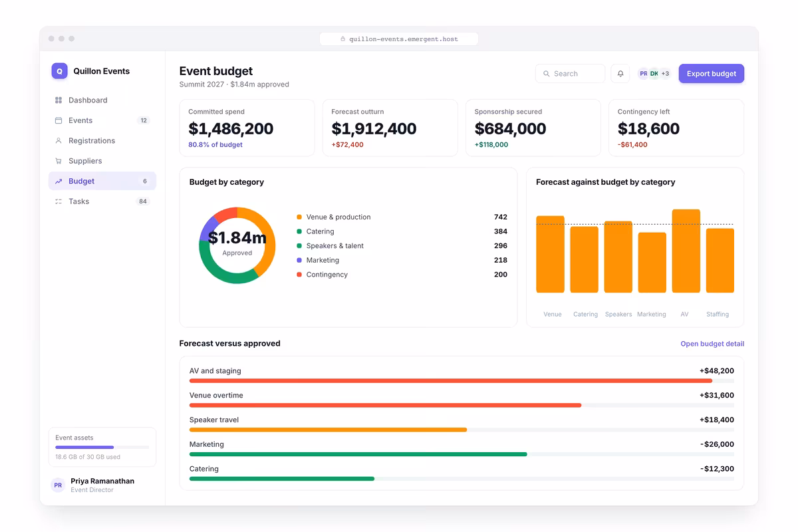Go to Events in the sidebar
Image resolution: width=798 pixels, height=532 pixels.
pyautogui.click(x=102, y=120)
